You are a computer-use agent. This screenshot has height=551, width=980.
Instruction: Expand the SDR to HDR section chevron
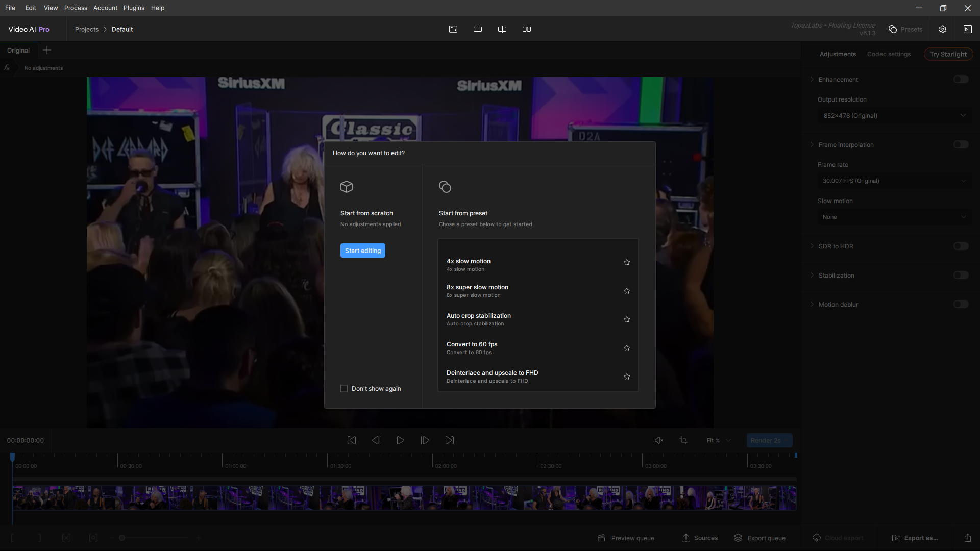click(x=812, y=246)
